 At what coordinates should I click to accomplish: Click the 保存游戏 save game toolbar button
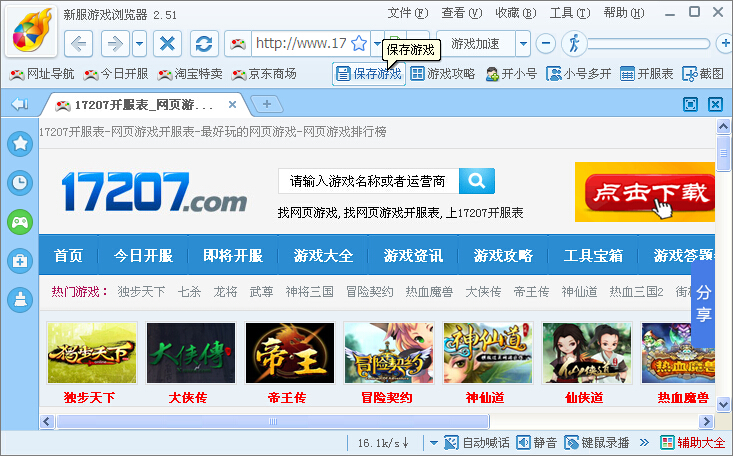point(368,74)
